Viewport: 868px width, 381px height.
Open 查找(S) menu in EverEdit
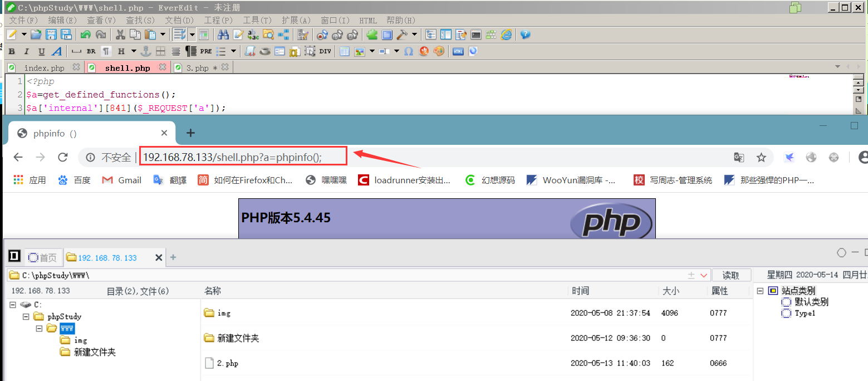click(x=141, y=20)
